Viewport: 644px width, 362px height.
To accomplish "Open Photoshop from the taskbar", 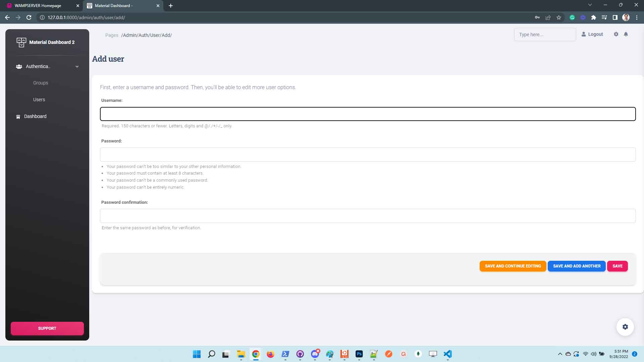I will (359, 354).
